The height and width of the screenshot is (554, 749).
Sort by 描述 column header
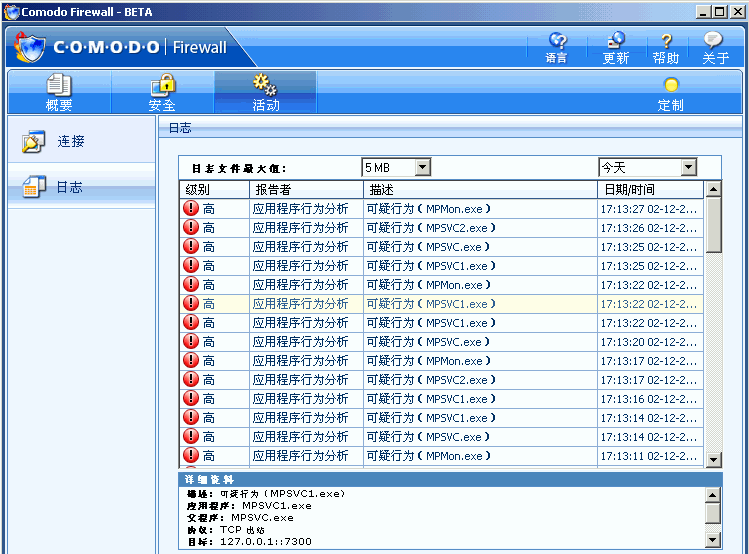click(x=481, y=190)
